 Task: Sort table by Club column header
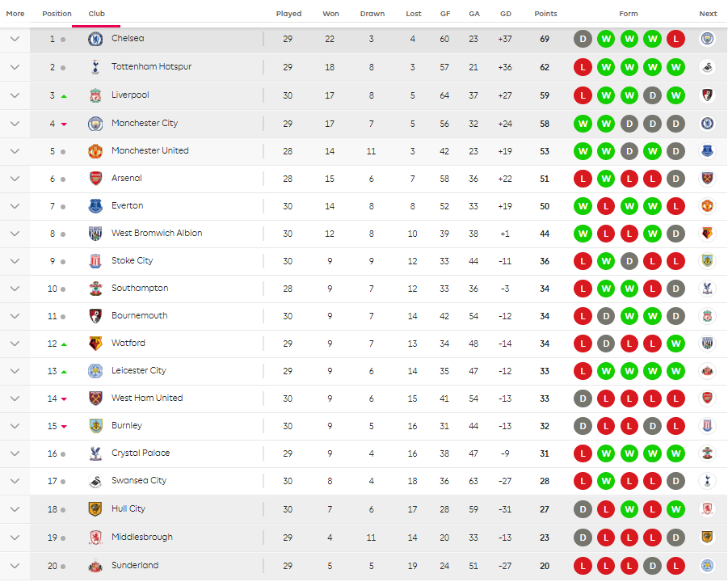tap(96, 14)
